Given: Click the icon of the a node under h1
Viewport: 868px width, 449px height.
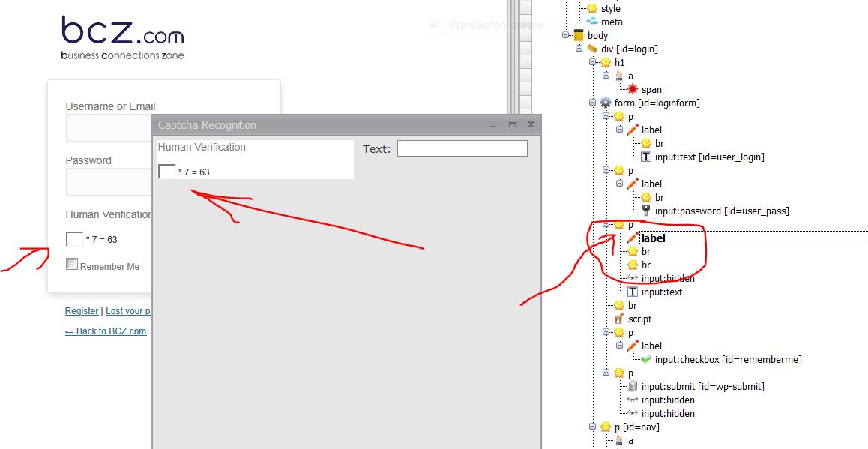Looking at the screenshot, I should (619, 76).
